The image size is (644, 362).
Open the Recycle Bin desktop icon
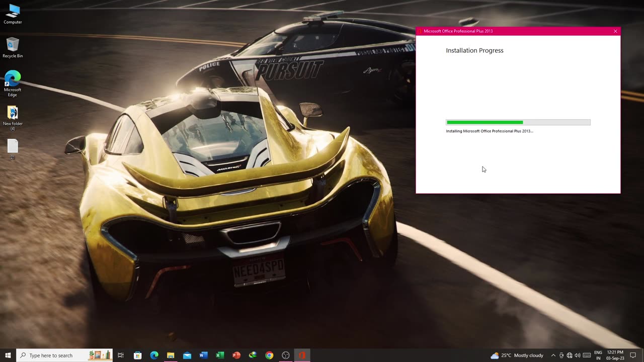[x=13, y=48]
